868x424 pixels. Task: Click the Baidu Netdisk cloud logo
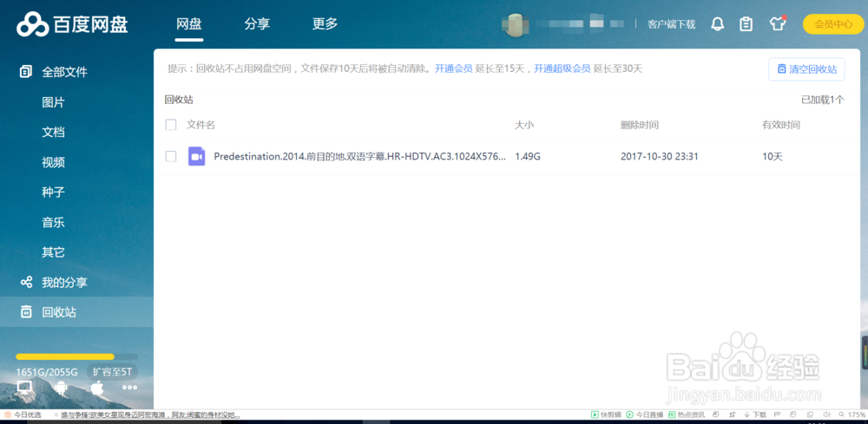33,24
